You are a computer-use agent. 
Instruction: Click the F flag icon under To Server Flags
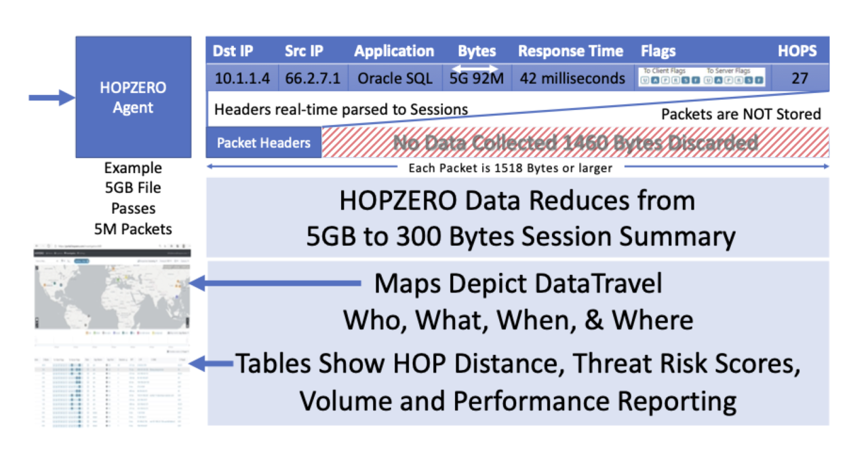click(759, 80)
